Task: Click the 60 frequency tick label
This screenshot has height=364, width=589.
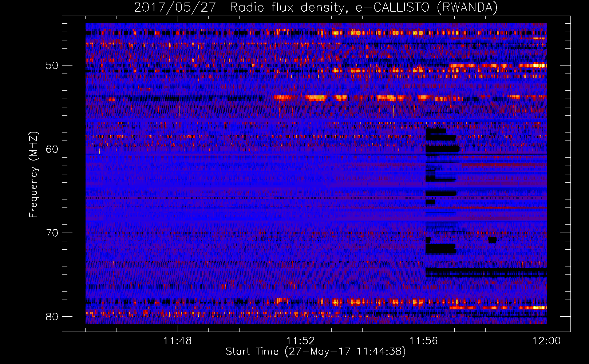Action: pos(52,150)
